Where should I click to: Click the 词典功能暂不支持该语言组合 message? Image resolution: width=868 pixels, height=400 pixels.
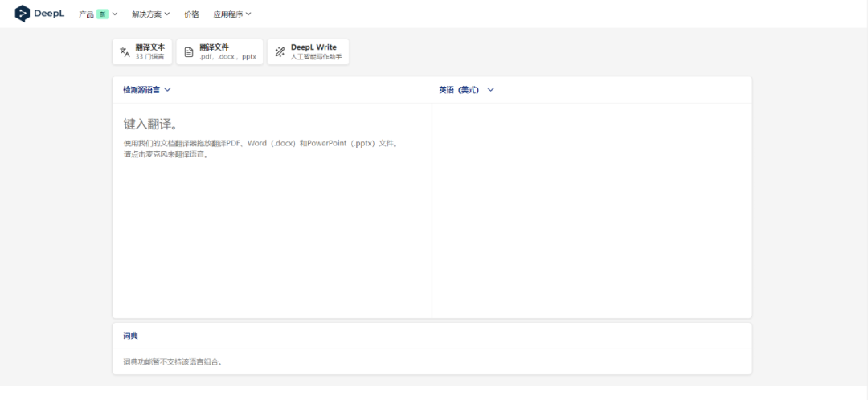pos(173,362)
